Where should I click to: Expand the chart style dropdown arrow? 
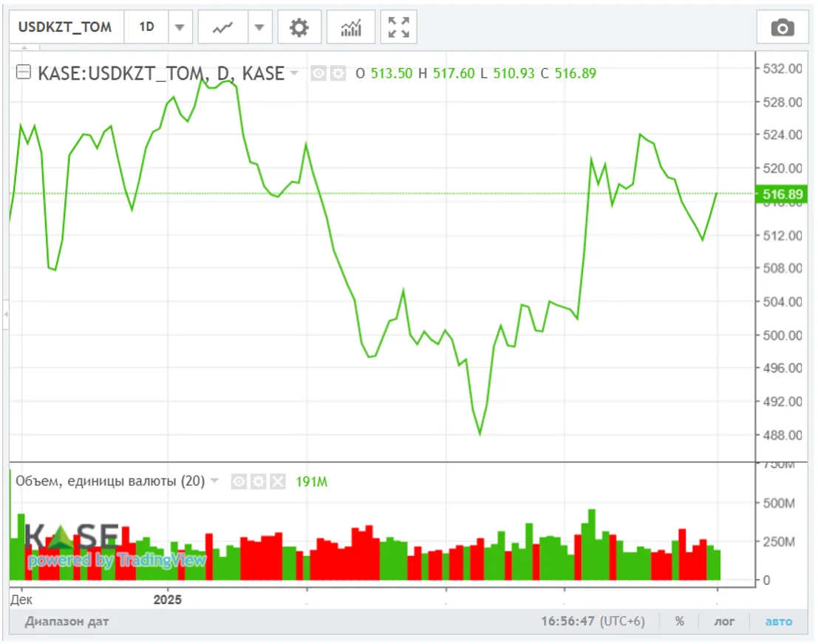[259, 27]
